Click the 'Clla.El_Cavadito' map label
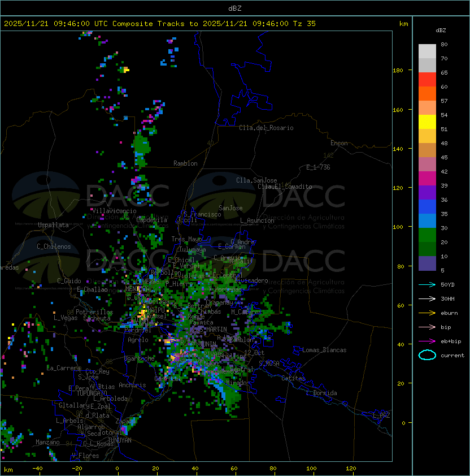The height and width of the screenshot is (476, 470). pos(285,187)
